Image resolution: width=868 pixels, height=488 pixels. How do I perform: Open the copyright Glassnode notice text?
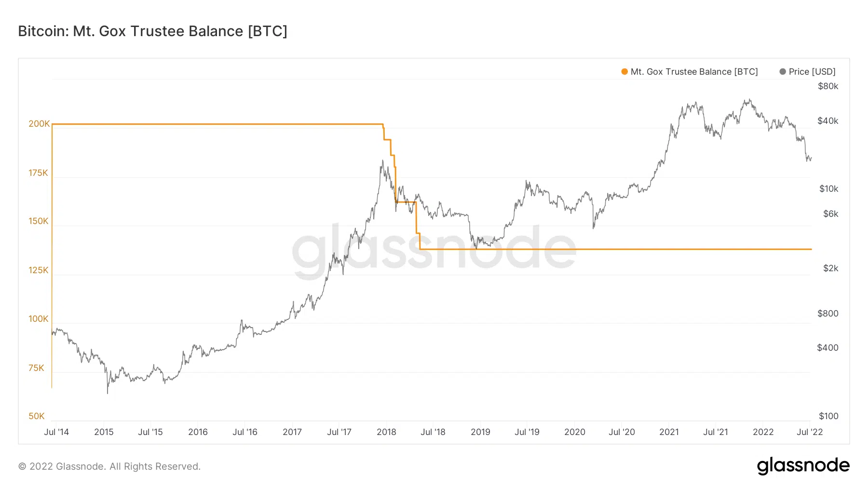(x=109, y=466)
